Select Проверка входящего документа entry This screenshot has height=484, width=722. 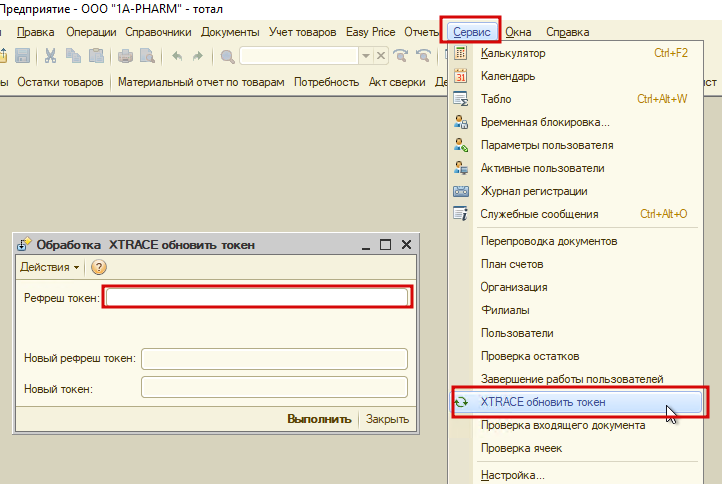tap(576, 425)
